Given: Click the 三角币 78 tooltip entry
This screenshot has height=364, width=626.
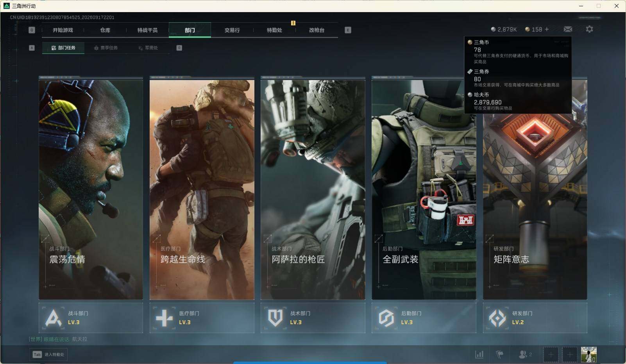Looking at the screenshot, I should tap(518, 52).
